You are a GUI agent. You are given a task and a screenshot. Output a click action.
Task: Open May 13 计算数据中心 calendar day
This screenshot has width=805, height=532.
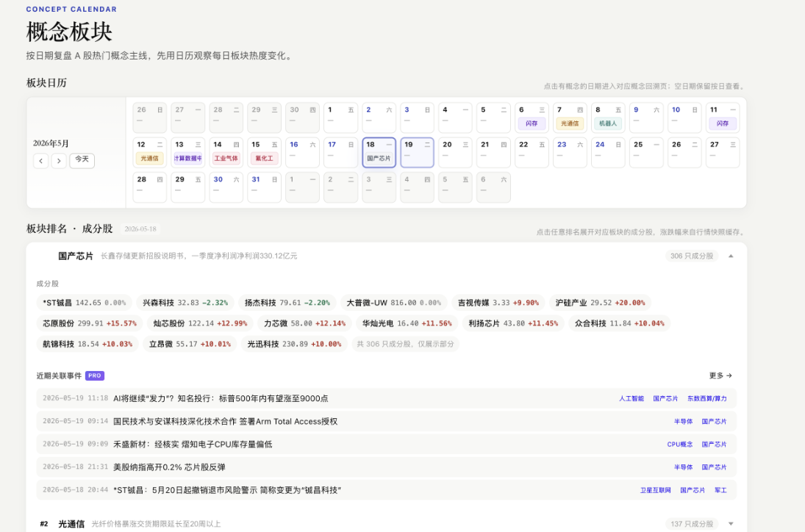tap(188, 152)
